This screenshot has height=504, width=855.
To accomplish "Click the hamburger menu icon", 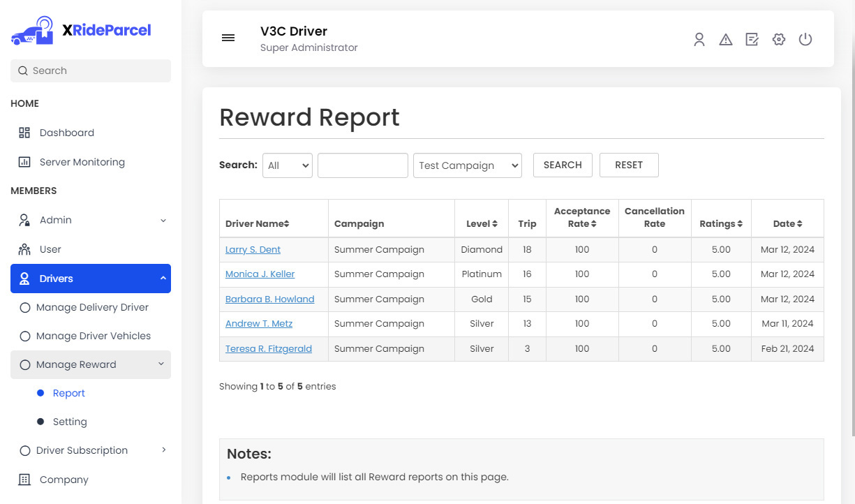I will coord(228,38).
